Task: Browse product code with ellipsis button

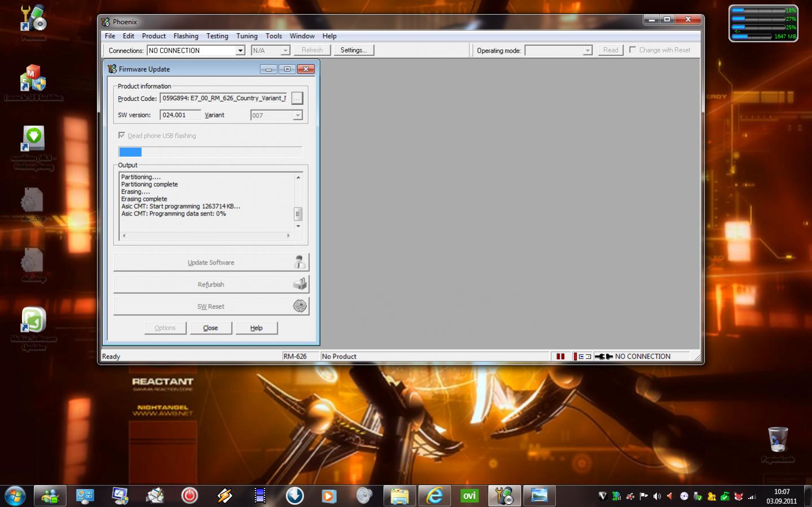Action: pos(297,98)
